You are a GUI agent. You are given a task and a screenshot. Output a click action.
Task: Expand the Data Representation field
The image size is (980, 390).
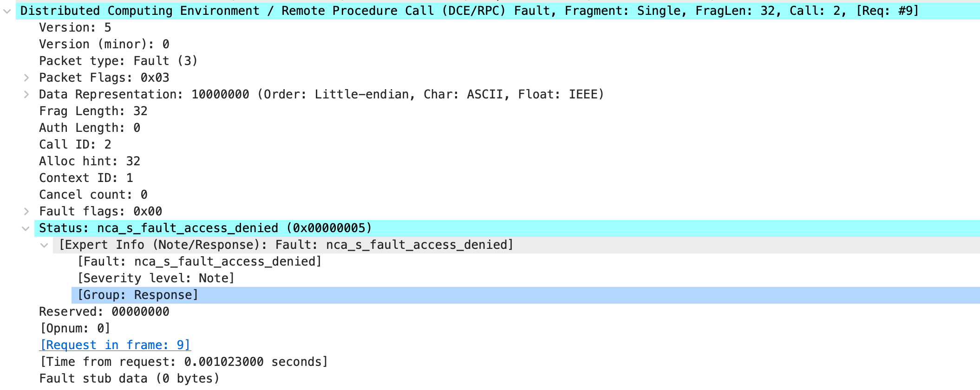tap(26, 95)
